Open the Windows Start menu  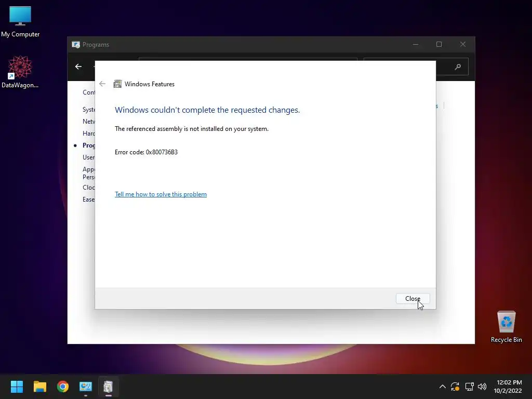click(17, 387)
